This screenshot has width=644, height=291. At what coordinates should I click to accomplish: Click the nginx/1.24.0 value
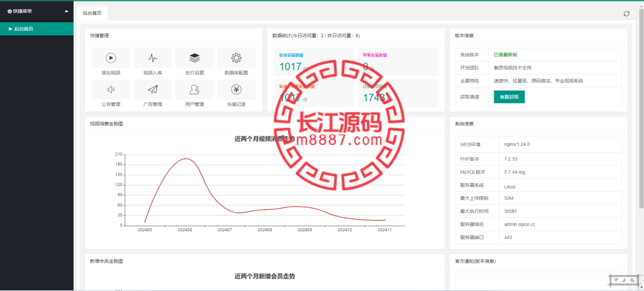click(517, 145)
